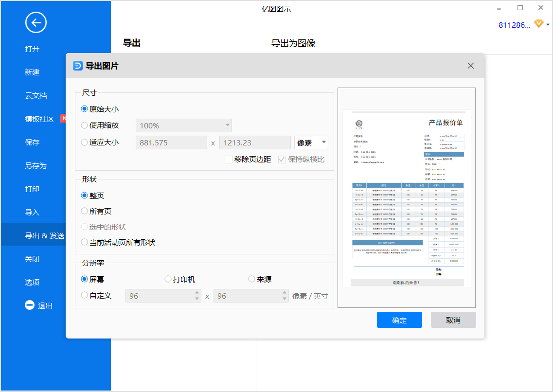Select the 选中的形状 radio option

84,227
